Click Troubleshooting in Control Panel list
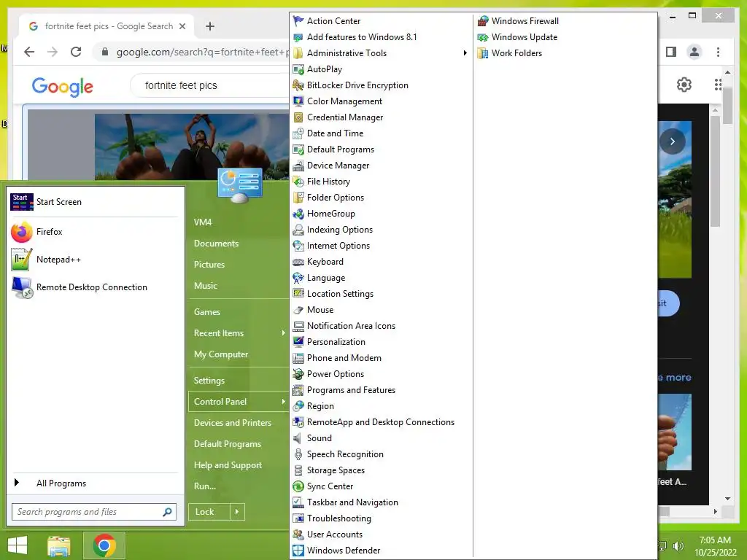The width and height of the screenshot is (747, 560). coord(338,518)
